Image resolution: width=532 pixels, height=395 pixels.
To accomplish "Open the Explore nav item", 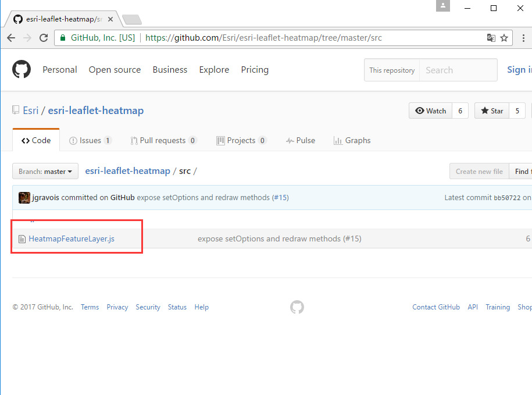I will [x=214, y=70].
